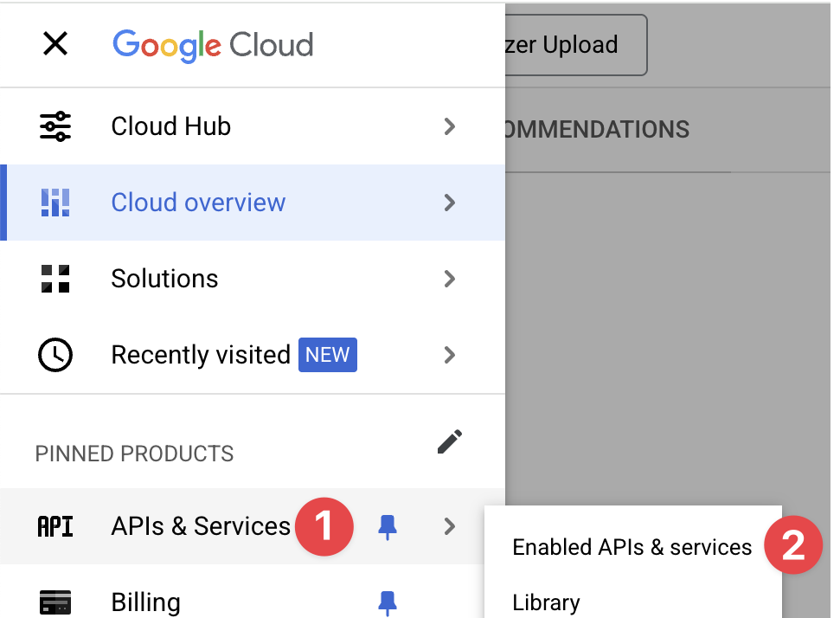Click the Billing credit card icon
The image size is (840, 618).
coord(55,602)
